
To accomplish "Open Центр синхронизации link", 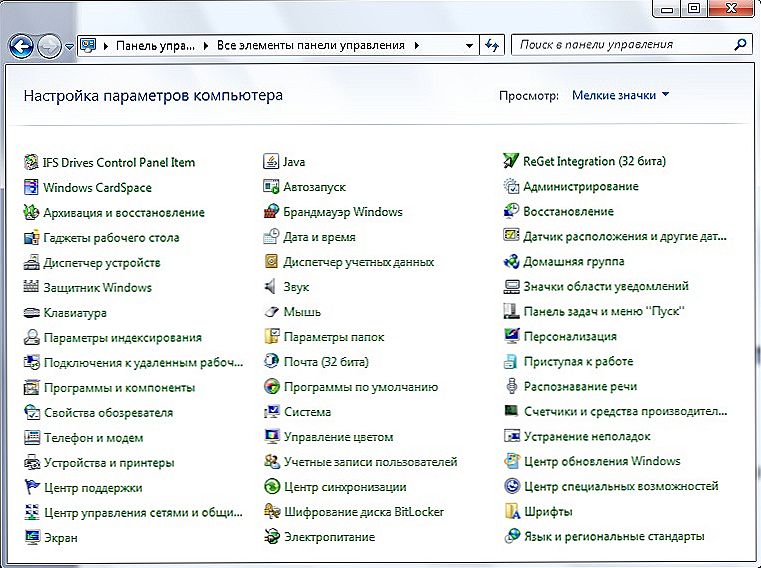I will click(345, 487).
